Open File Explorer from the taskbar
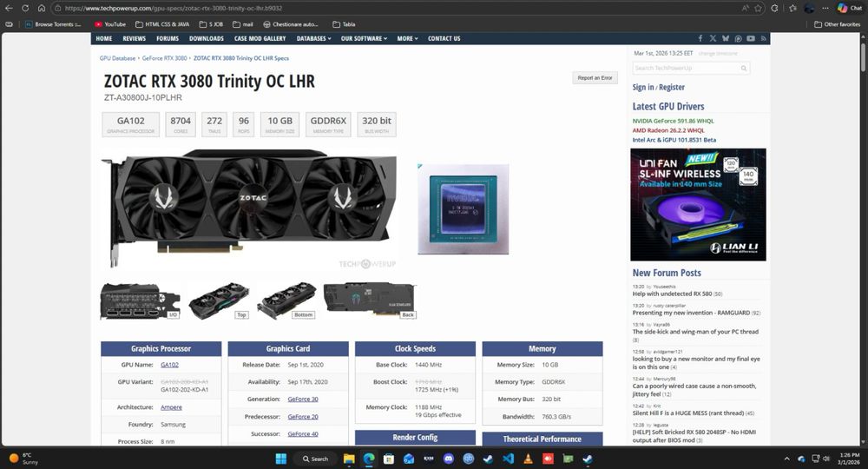This screenshot has width=868, height=469. (x=349, y=459)
